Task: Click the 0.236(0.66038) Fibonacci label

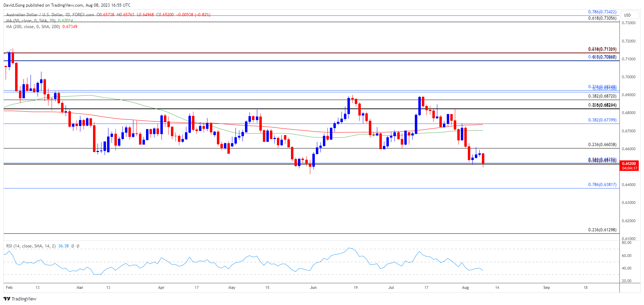Action: 602,145
